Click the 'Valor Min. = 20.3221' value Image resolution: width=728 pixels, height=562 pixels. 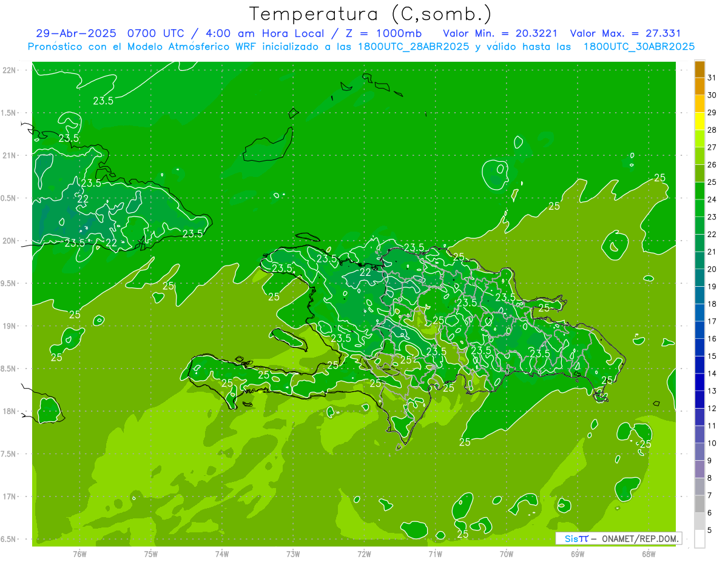(x=500, y=33)
